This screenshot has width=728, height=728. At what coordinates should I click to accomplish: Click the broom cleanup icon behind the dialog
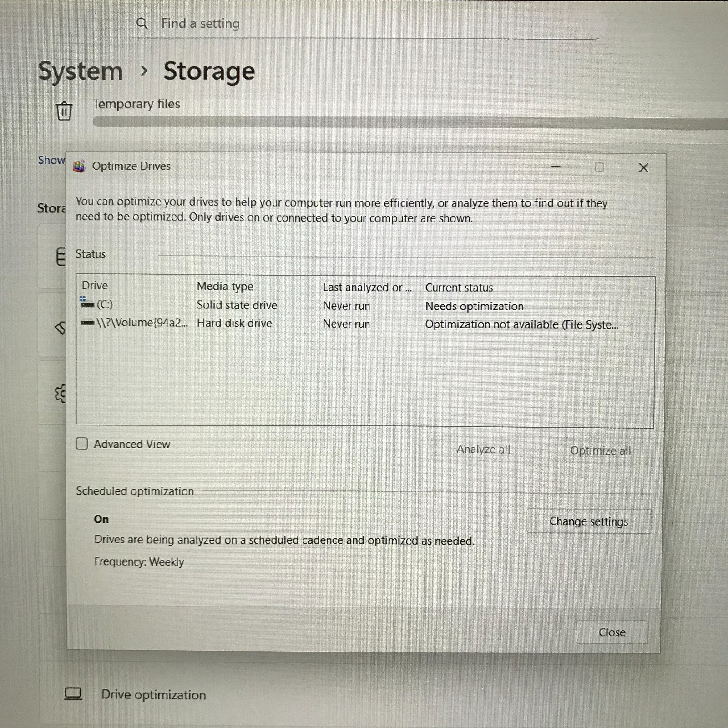click(x=61, y=327)
